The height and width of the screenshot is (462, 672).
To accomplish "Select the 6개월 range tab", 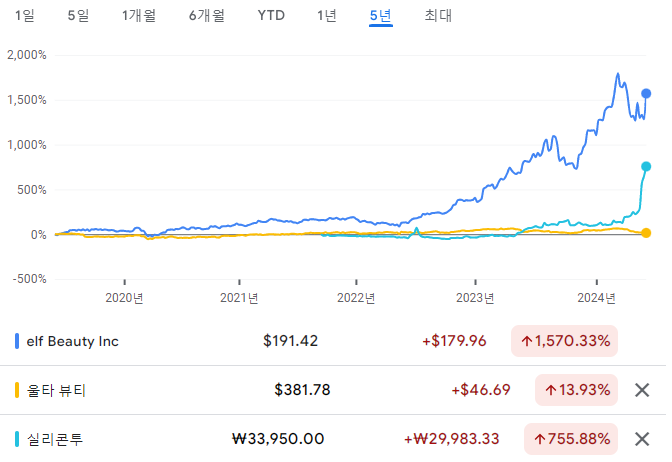I will [x=206, y=15].
